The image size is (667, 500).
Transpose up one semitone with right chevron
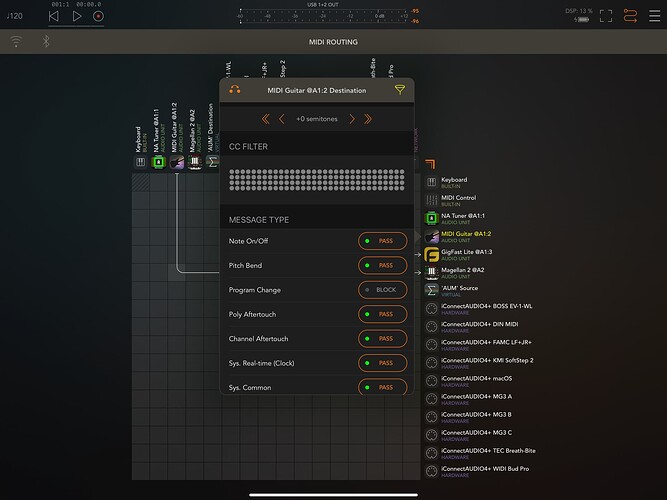(352, 119)
